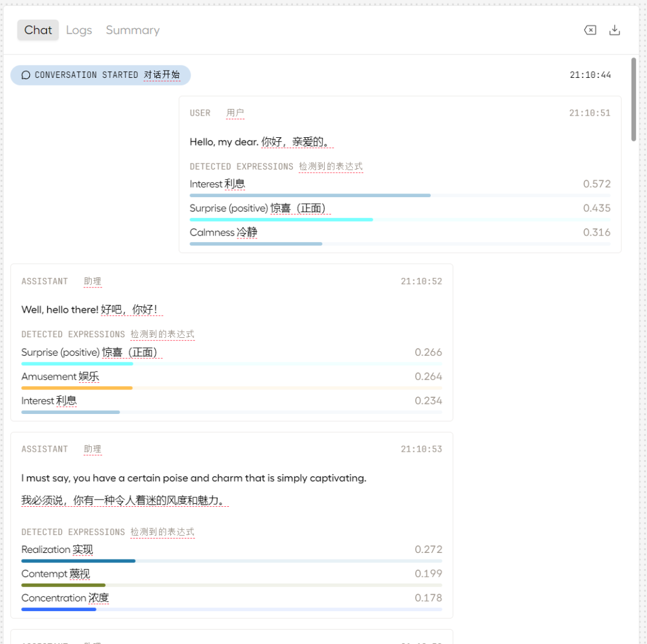Image resolution: width=647 pixels, height=644 pixels.
Task: Click the Conversation Started badge
Action: pyautogui.click(x=101, y=75)
